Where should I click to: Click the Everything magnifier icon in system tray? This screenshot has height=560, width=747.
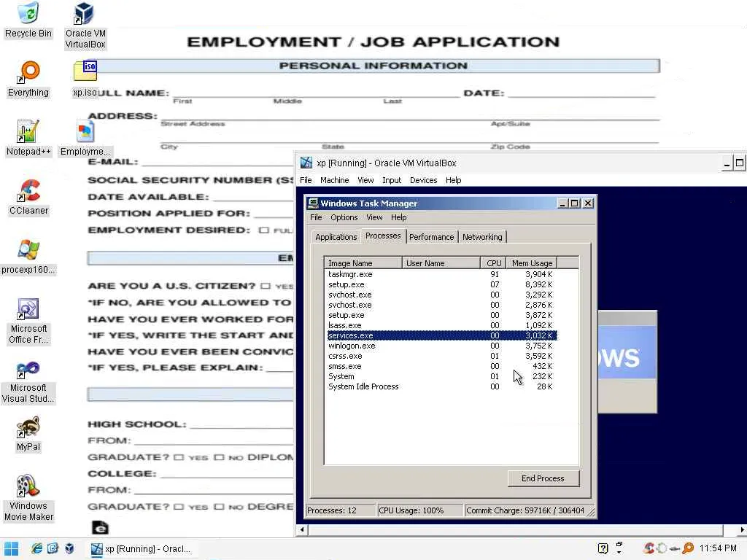coord(688,548)
